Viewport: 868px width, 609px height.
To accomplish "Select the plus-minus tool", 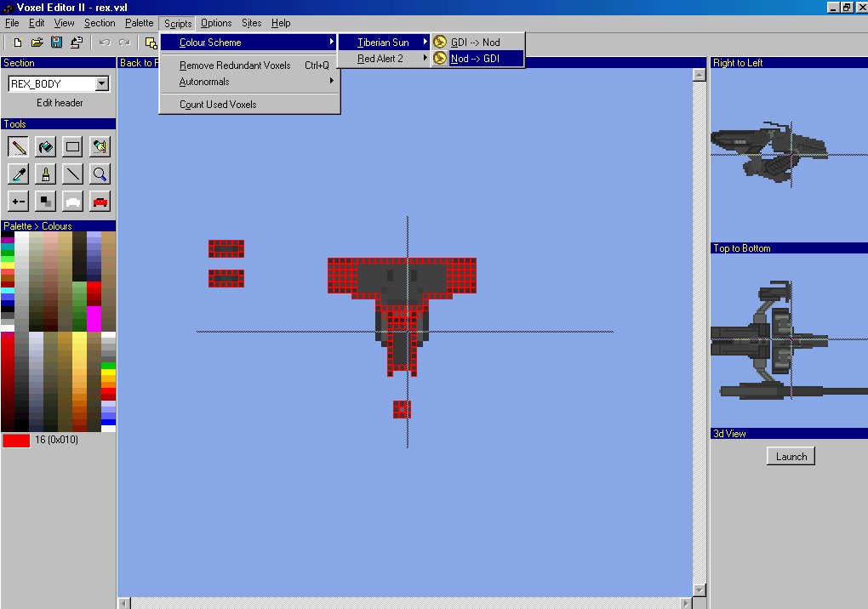I will click(x=18, y=202).
